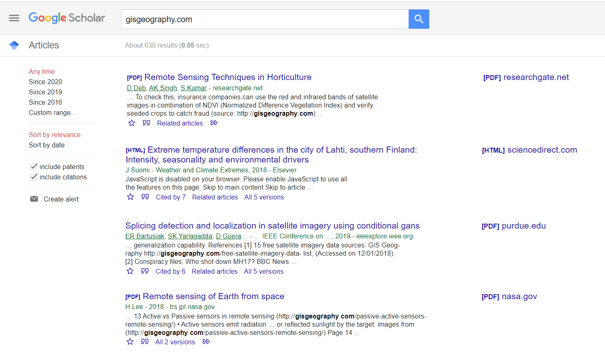The height and width of the screenshot is (364, 605).
Task: Filter results Since 2019
Action: 46,92
